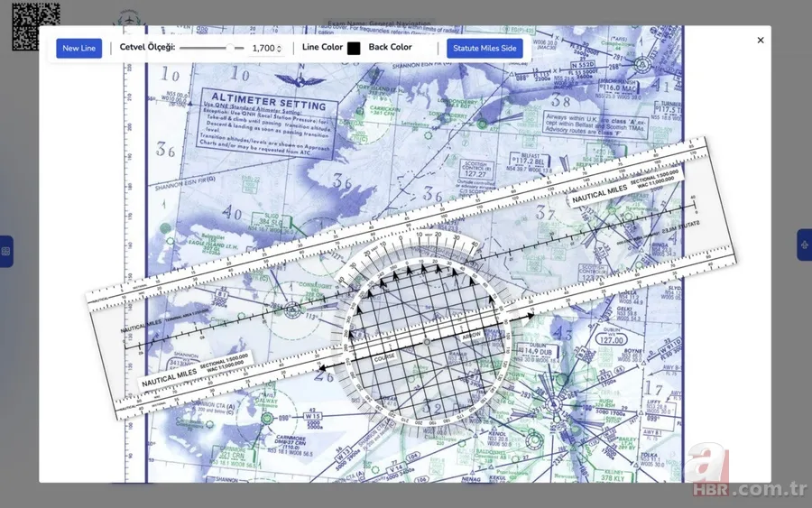Close the chart dialog with X
Viewport: 812px width, 508px height.
point(760,40)
